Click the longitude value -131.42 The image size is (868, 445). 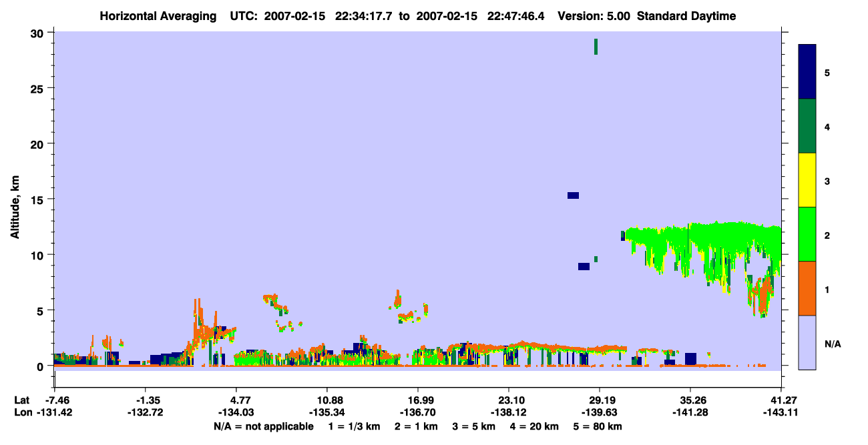pos(54,413)
